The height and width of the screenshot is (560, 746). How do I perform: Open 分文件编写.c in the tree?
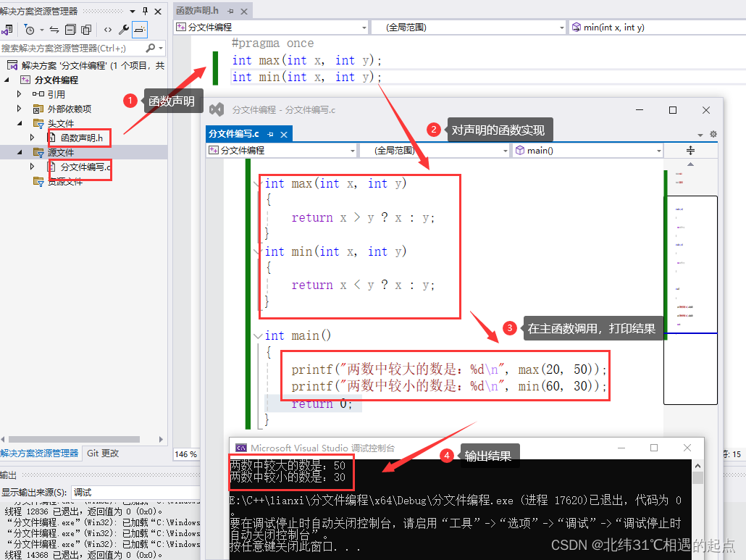pos(85,167)
